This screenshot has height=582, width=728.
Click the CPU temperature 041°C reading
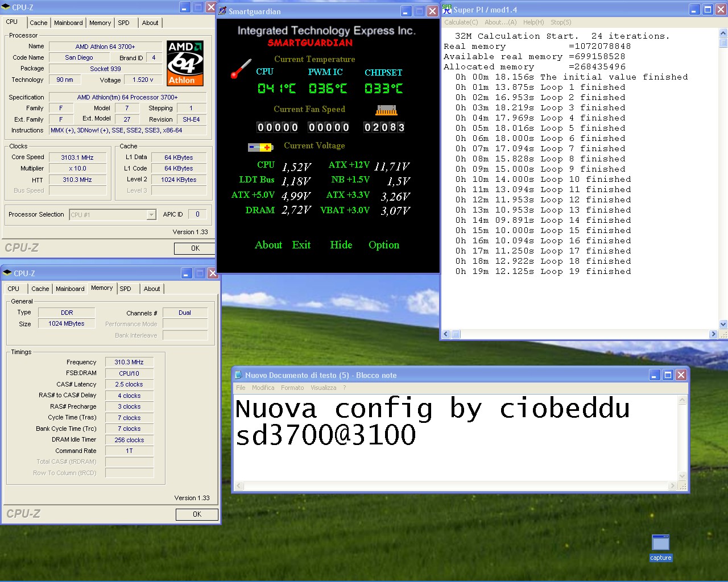point(276,89)
